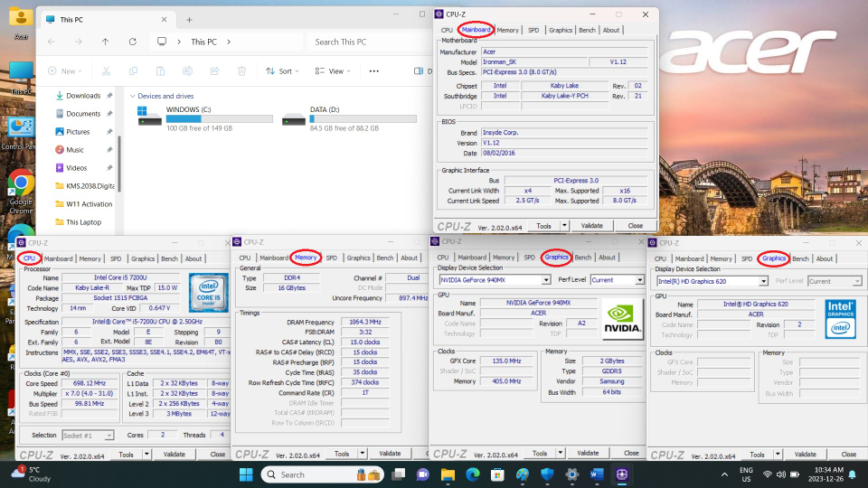Open Documents in Explorer sidebar
The width and height of the screenshot is (868, 488).
pyautogui.click(x=83, y=114)
